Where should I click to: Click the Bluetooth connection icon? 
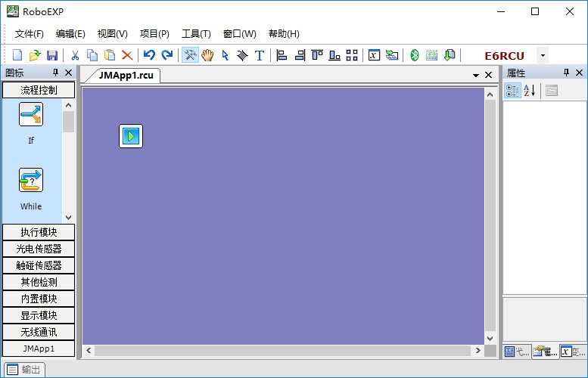tap(415, 55)
